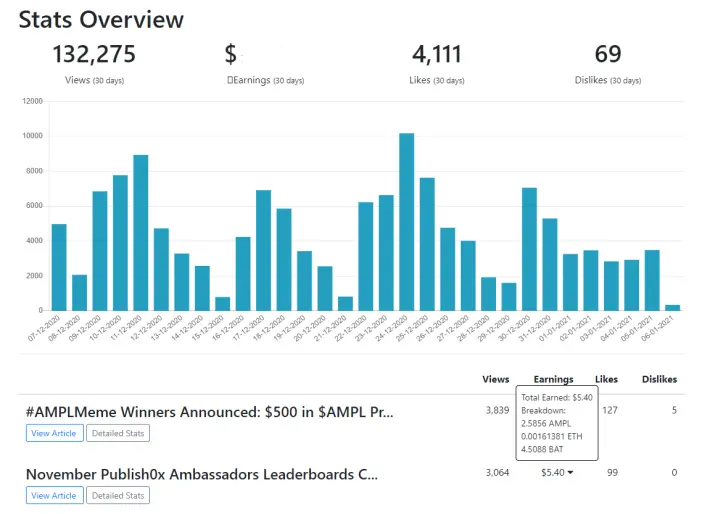
Task: Click the 07-12-2020 bar in chart
Action: pyautogui.click(x=59, y=267)
